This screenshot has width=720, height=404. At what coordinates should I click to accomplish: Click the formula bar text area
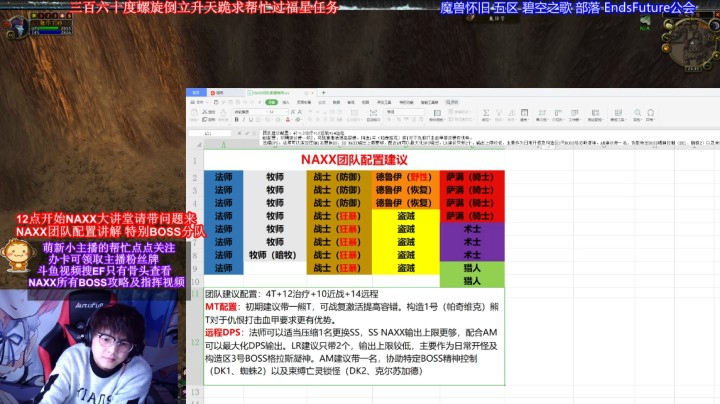pyautogui.click(x=489, y=138)
